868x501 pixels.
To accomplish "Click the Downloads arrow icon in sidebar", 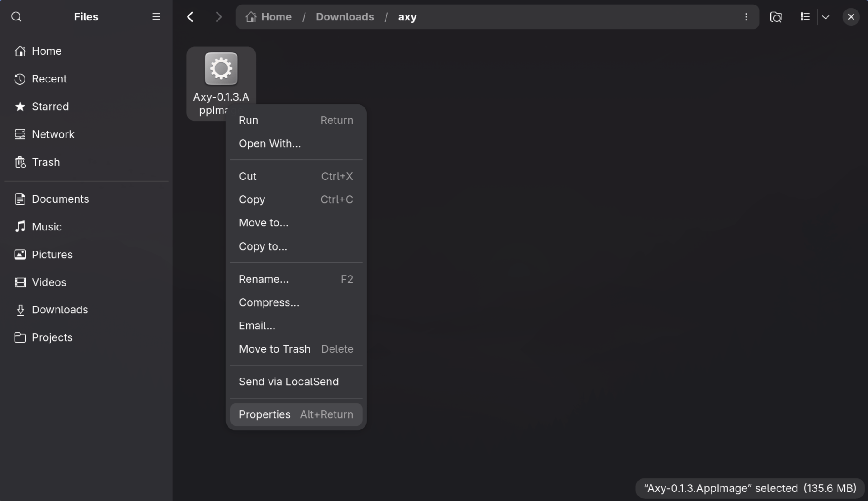I will tap(20, 310).
